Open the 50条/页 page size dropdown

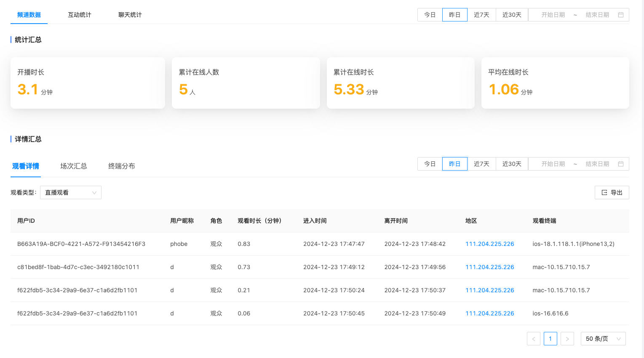click(603, 338)
